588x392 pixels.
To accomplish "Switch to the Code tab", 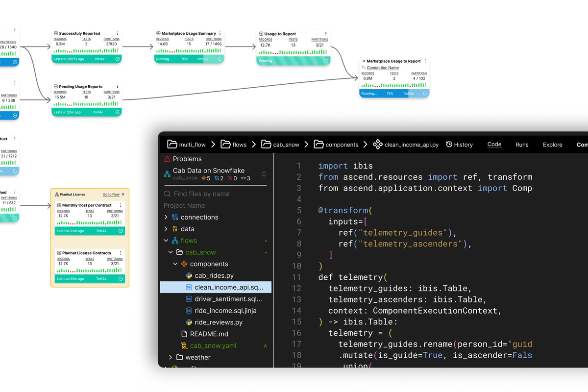I will point(494,145).
